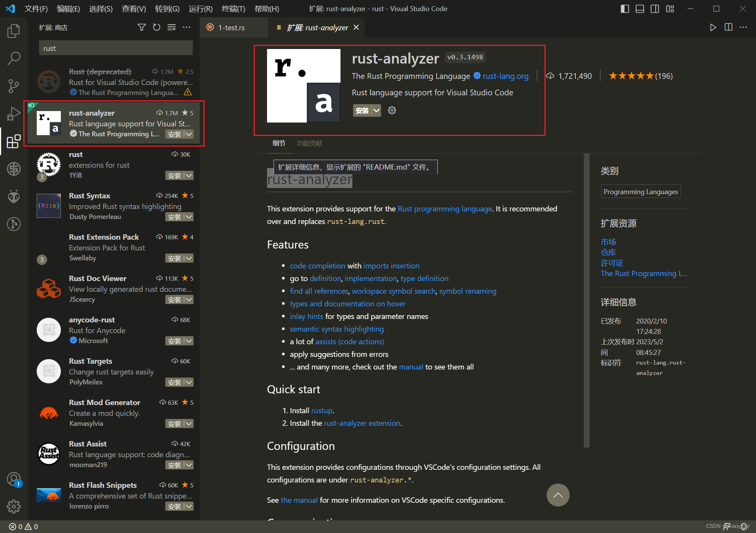This screenshot has width=756, height=533.
Task: Open the 终端(T) menu
Action: click(x=233, y=8)
